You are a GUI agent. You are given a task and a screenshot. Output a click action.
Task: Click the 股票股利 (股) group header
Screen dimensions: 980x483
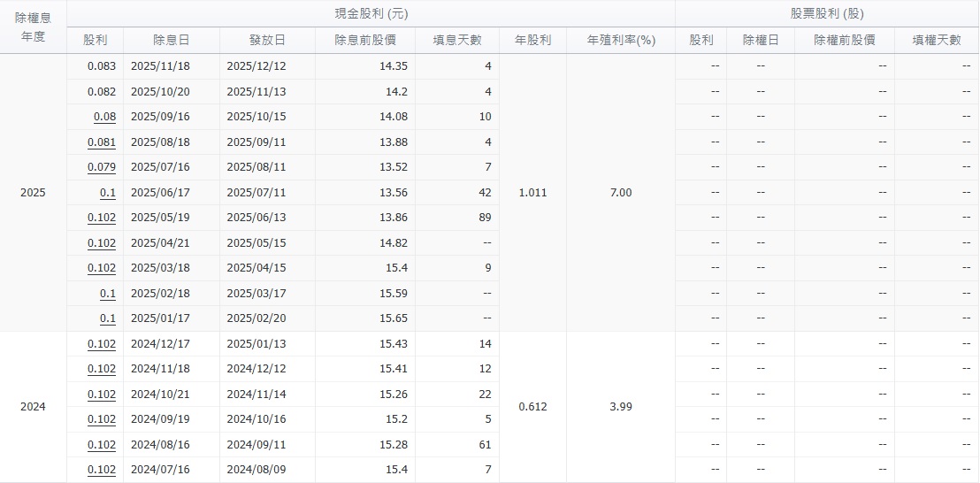tap(827, 14)
